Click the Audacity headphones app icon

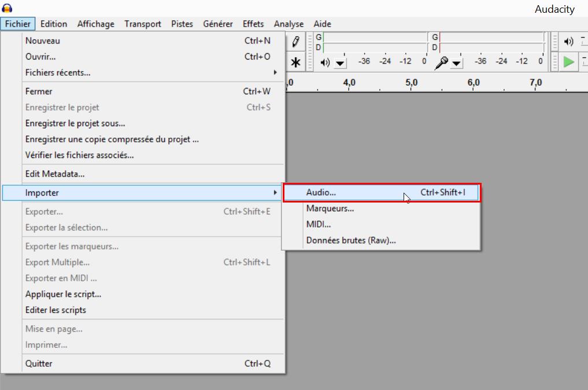pyautogui.click(x=7, y=8)
